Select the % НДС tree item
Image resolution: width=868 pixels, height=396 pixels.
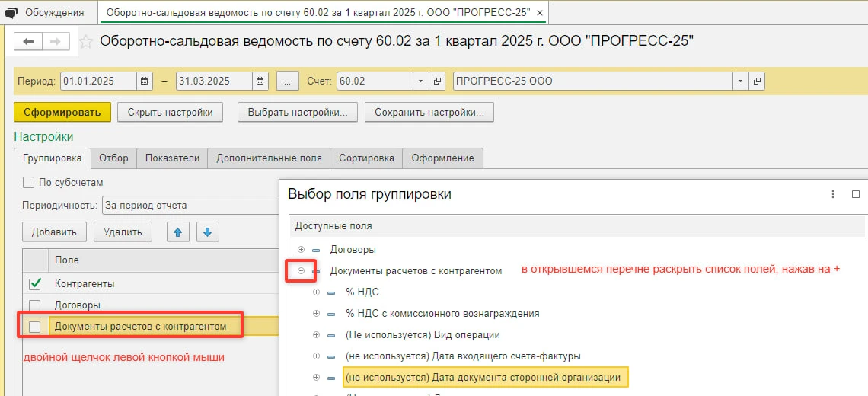click(362, 292)
